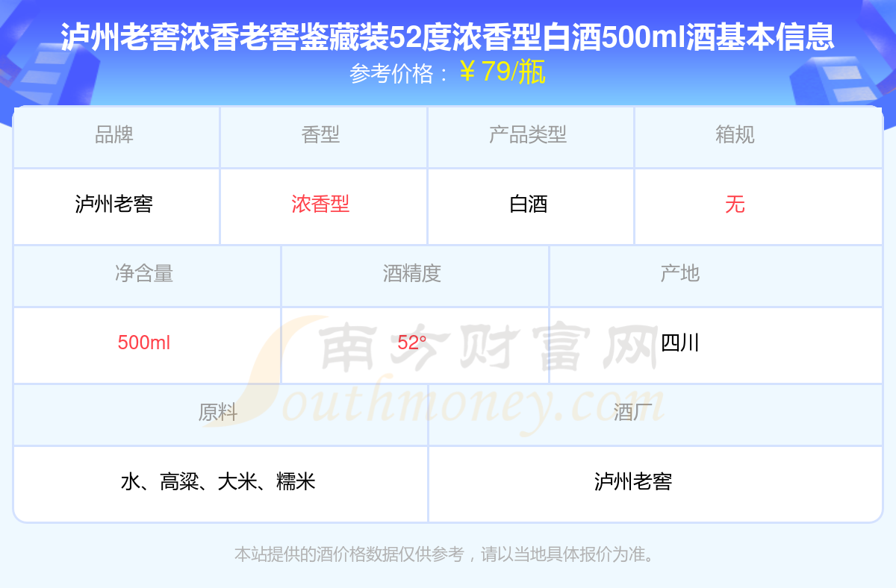Click the 白酒 product type value
Image resolution: width=896 pixels, height=588 pixels.
529,204
